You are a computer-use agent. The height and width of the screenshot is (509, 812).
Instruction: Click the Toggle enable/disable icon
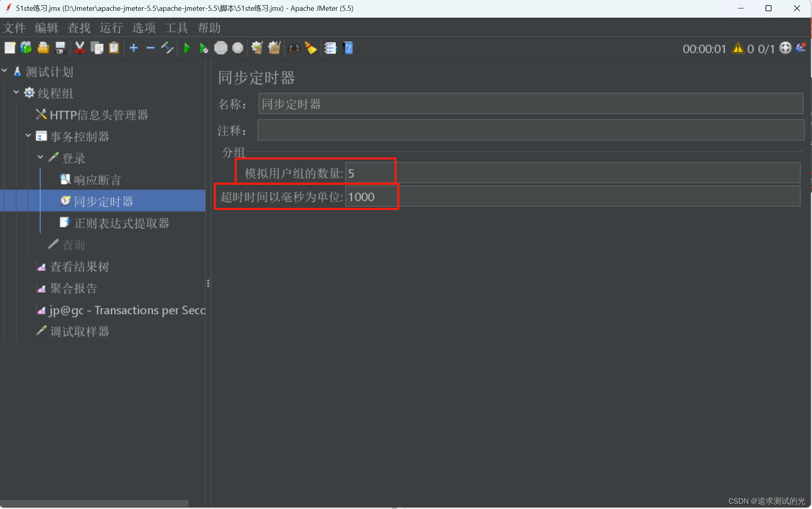167,48
